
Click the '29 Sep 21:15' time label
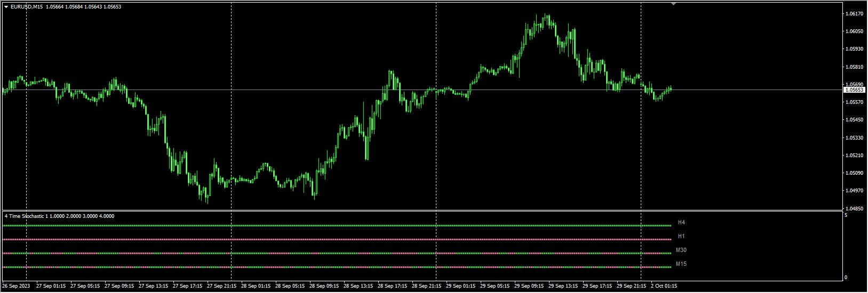pyautogui.click(x=631, y=286)
